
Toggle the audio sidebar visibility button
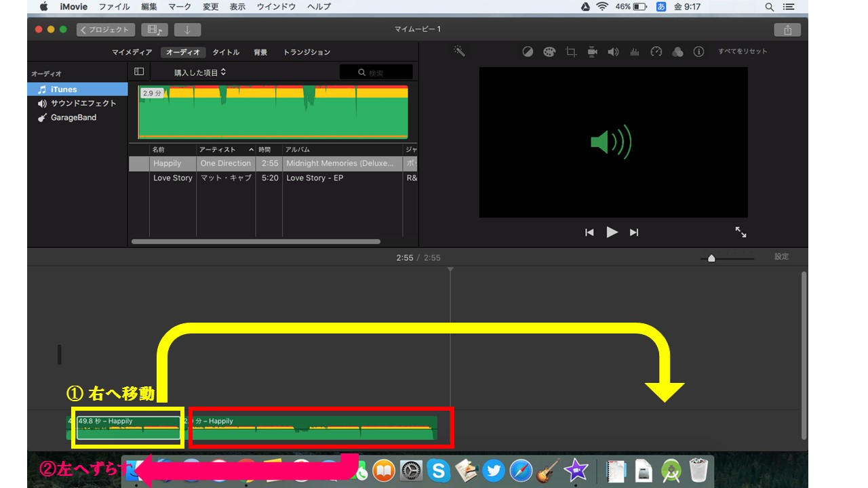(x=139, y=72)
